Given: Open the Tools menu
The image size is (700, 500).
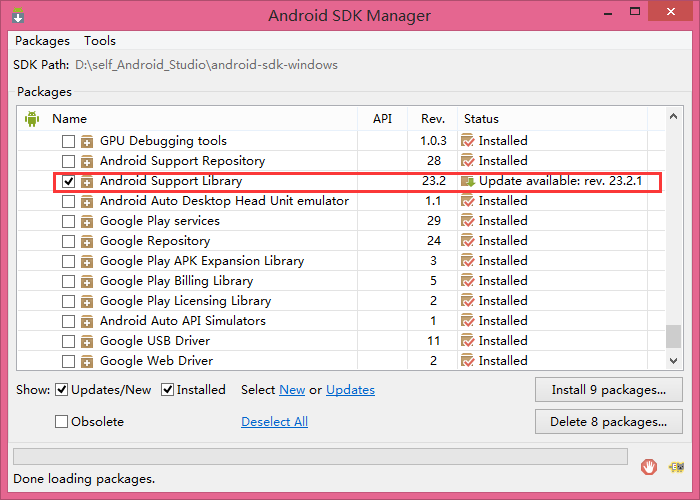Looking at the screenshot, I should pos(100,41).
